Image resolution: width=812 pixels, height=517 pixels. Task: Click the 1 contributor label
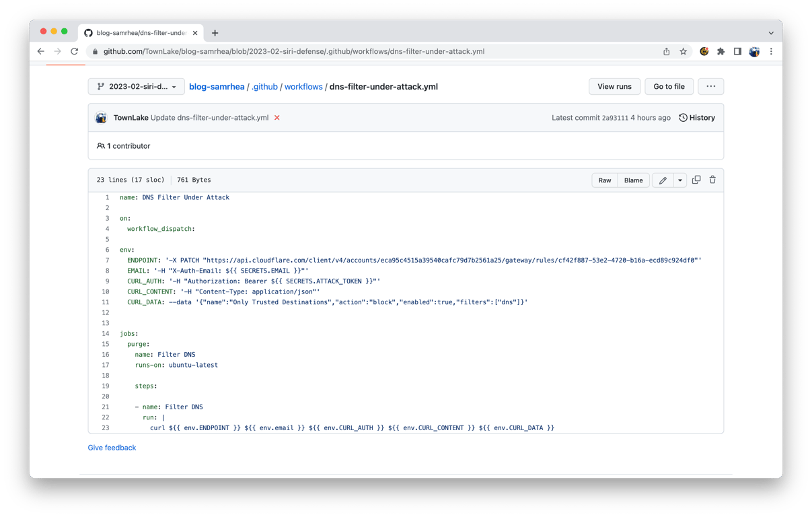(x=124, y=146)
